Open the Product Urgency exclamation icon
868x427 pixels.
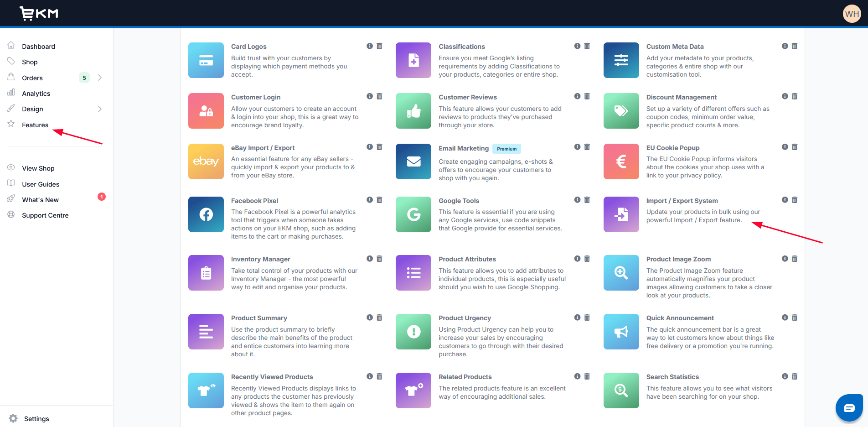pyautogui.click(x=413, y=332)
